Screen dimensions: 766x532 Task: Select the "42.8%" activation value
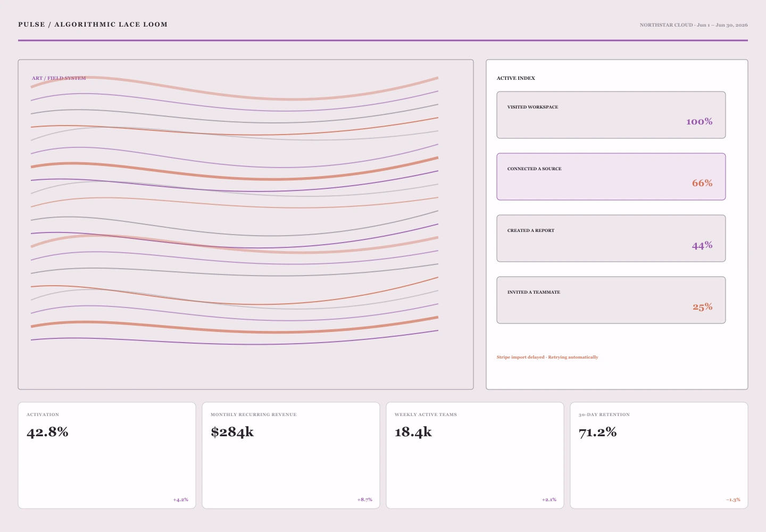click(x=47, y=432)
